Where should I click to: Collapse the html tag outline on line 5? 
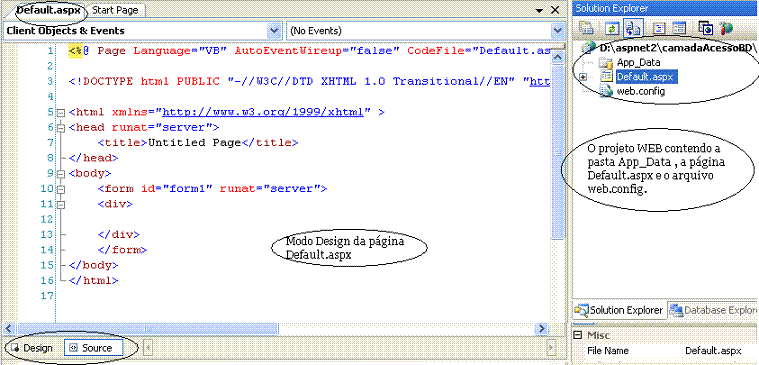(x=61, y=113)
